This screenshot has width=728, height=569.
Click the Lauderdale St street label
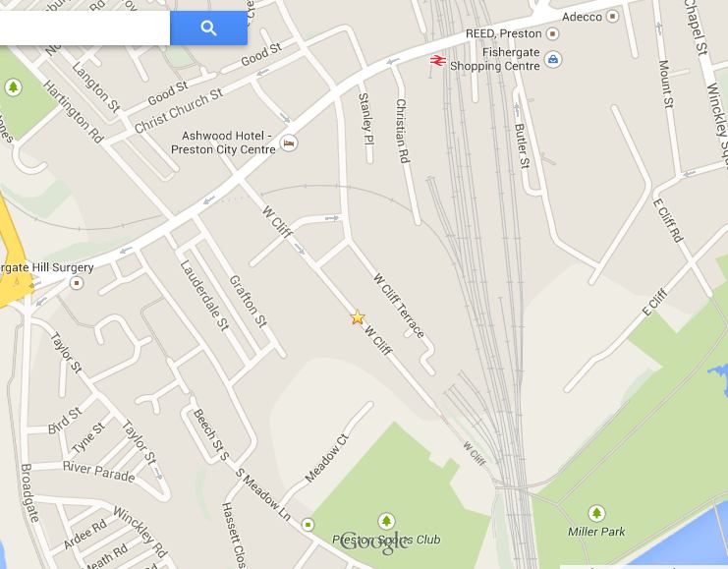204,296
